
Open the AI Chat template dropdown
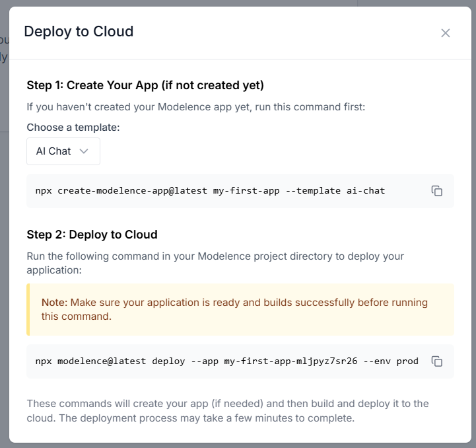[x=63, y=151]
